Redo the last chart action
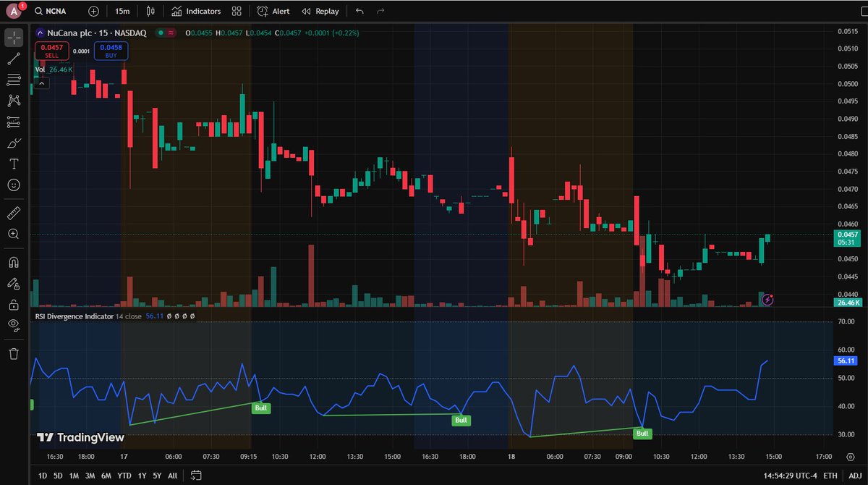The width and height of the screenshot is (868, 485). tap(380, 12)
